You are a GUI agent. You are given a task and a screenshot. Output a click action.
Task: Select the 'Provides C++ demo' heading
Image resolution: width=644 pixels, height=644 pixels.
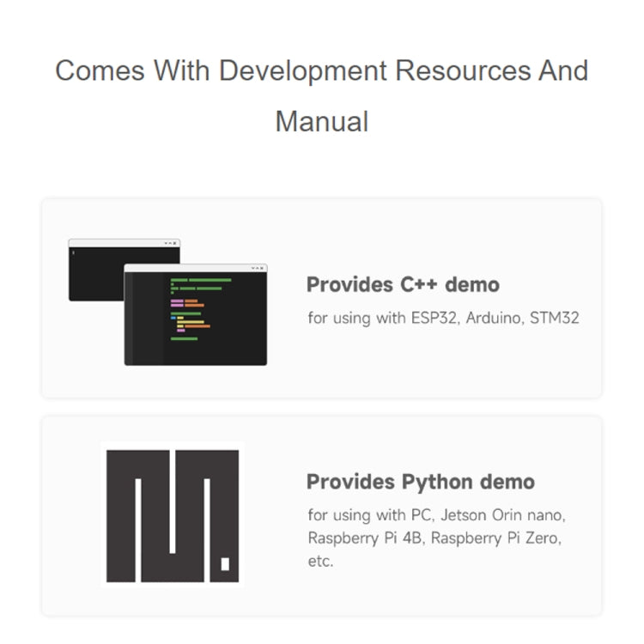pos(403,284)
